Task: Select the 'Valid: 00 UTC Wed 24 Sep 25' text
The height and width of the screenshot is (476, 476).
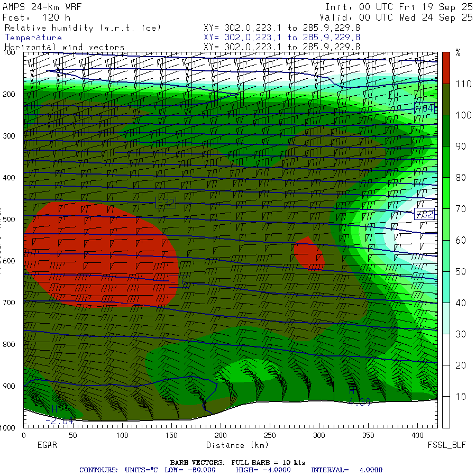Action: coord(396,17)
